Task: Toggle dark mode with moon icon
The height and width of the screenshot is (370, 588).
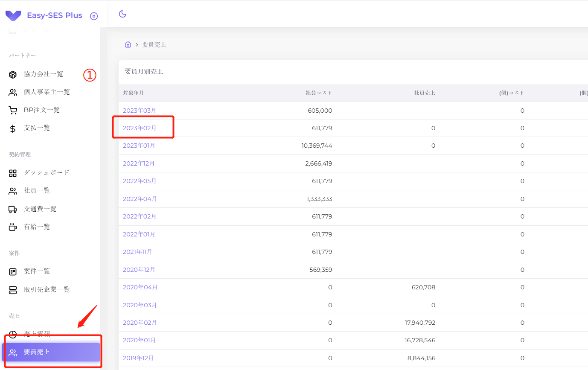Action: [122, 14]
